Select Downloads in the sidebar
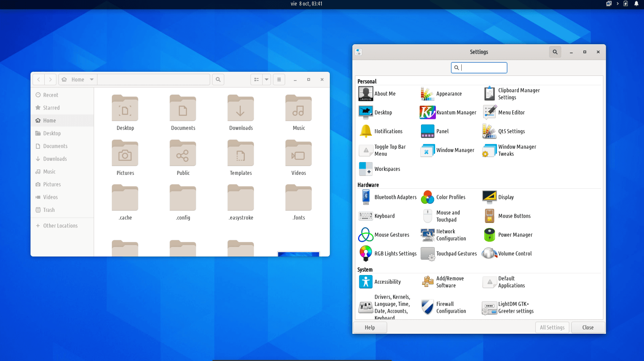This screenshot has width=644, height=361. click(x=55, y=159)
